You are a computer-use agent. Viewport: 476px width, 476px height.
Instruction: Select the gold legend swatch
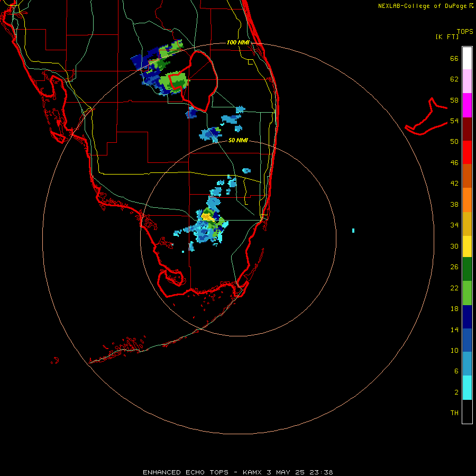coord(467,224)
